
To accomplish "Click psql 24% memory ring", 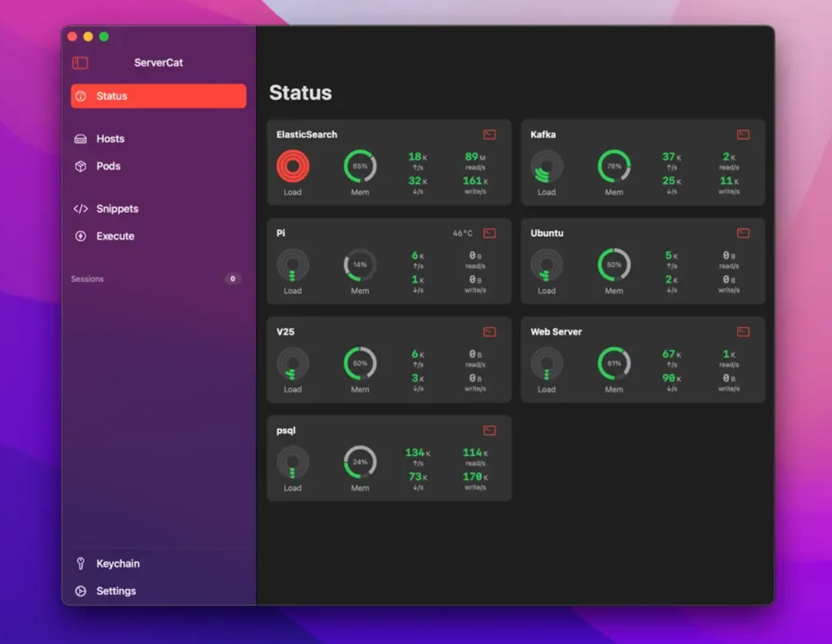I will click(360, 462).
